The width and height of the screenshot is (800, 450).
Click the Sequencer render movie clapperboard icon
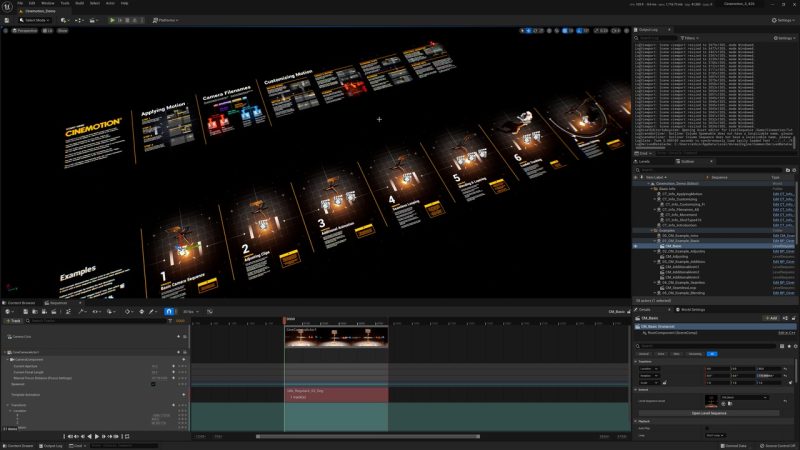pos(54,311)
